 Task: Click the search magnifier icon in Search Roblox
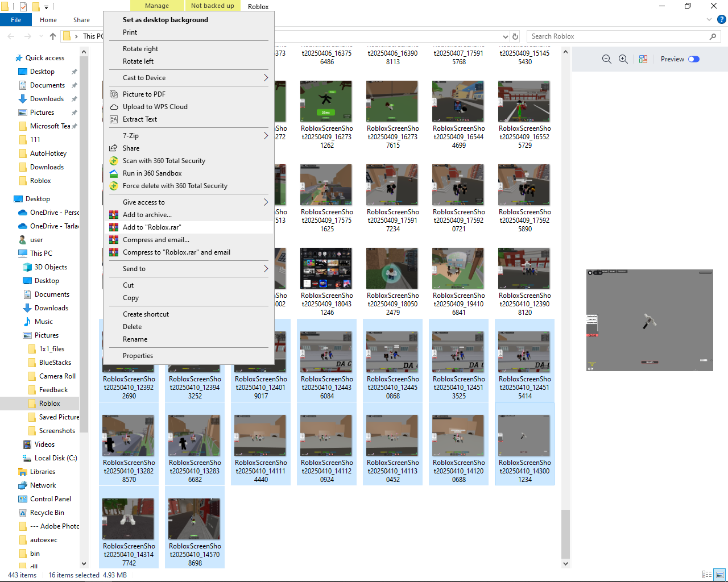tap(713, 36)
